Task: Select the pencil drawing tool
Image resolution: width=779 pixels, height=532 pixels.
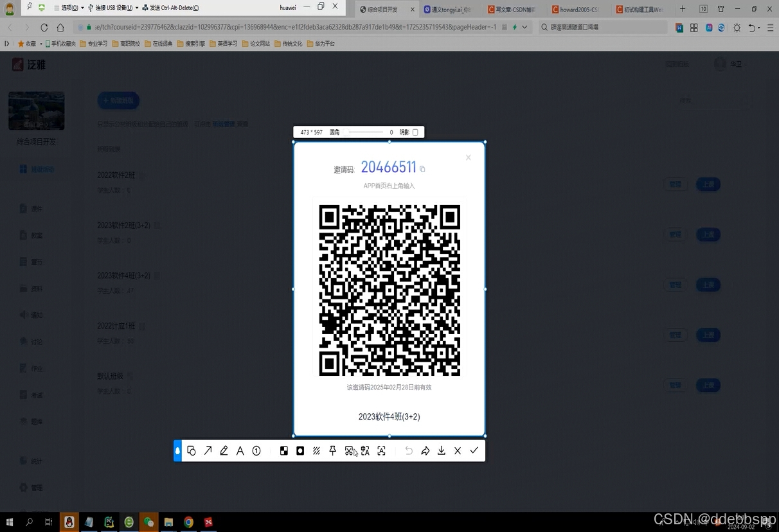Action: coord(224,451)
